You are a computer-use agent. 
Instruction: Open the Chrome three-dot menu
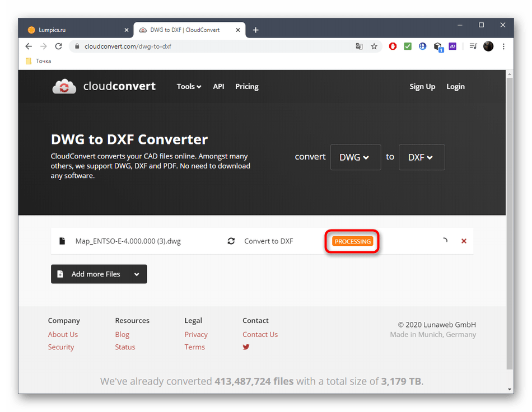pyautogui.click(x=504, y=46)
